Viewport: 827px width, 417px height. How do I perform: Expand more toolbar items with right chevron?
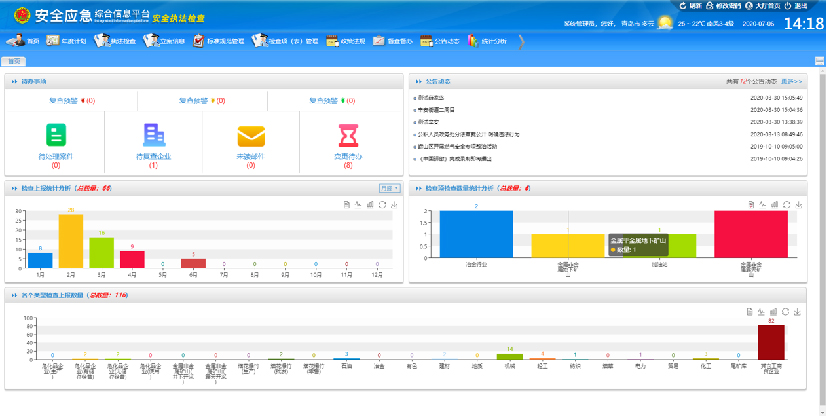click(521, 41)
